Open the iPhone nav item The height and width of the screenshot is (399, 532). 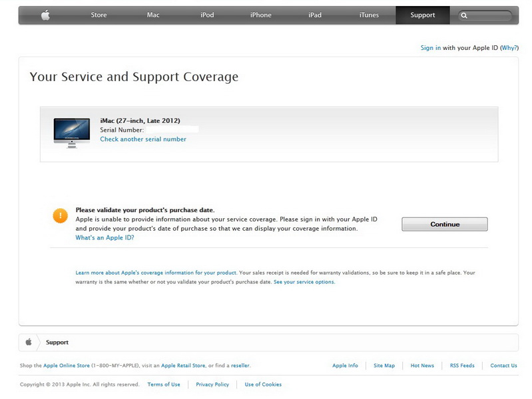click(261, 15)
